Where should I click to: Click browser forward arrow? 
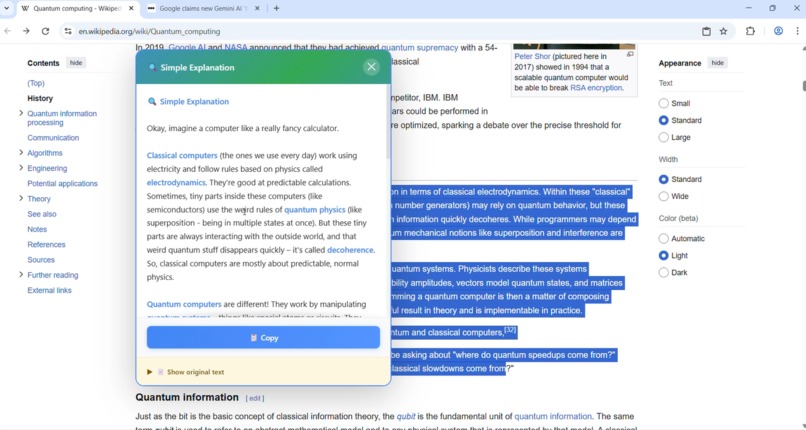26,31
